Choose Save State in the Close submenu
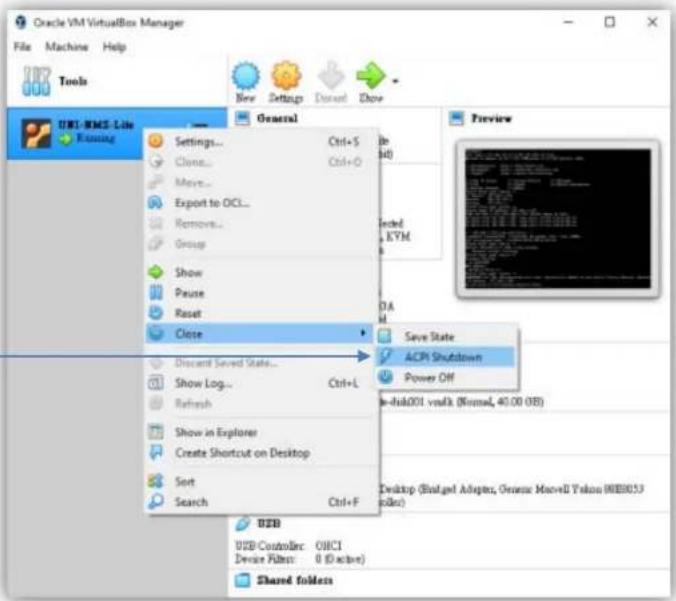The image size is (676, 601). (x=447, y=336)
